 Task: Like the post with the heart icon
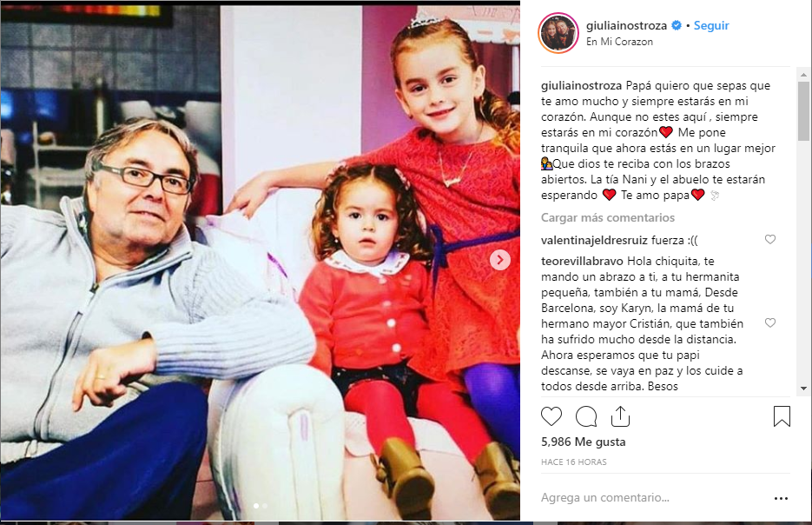click(x=551, y=416)
